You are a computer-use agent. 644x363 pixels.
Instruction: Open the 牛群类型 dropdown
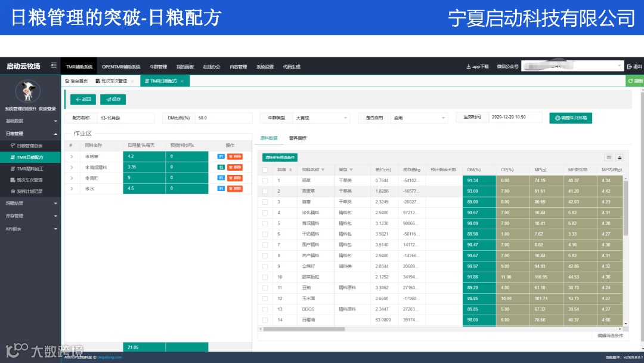(x=321, y=118)
